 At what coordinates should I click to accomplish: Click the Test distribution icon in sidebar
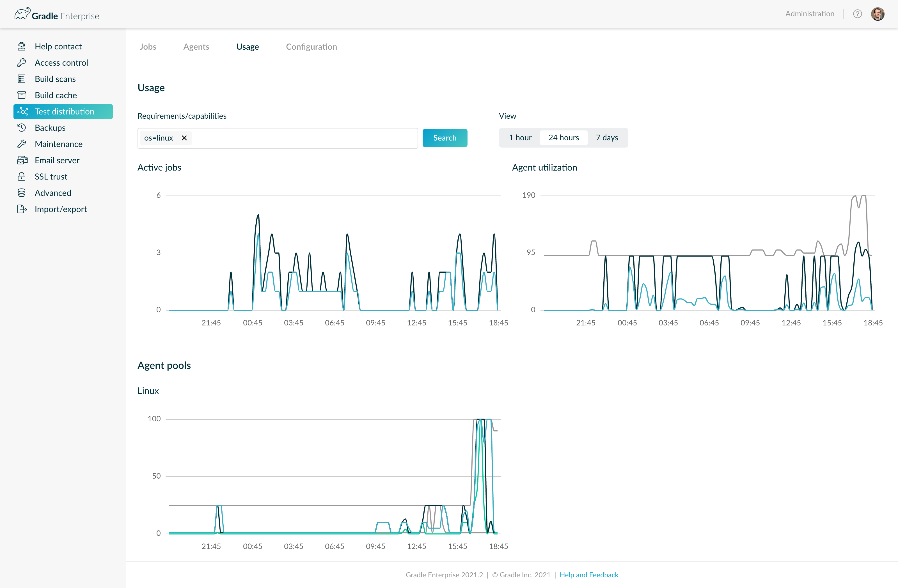23,111
